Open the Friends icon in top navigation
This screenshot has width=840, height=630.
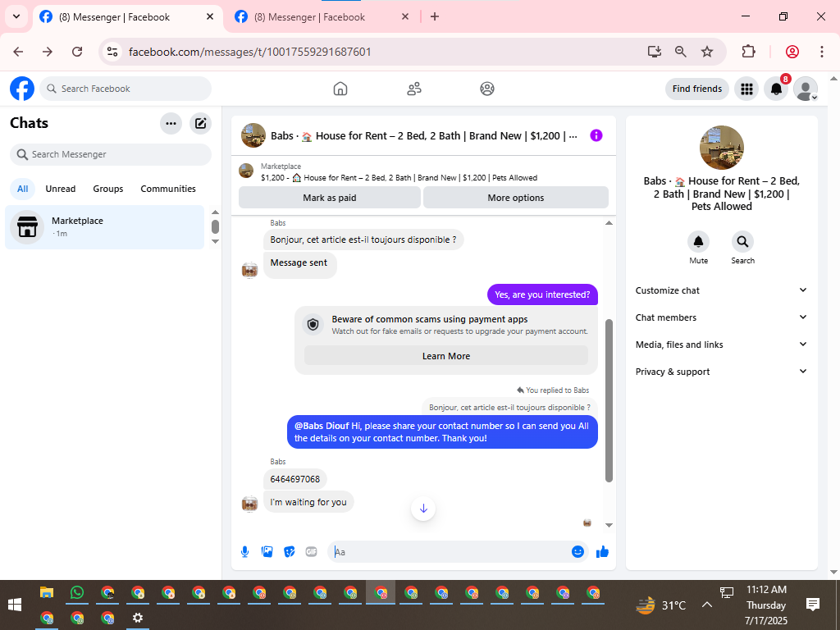(x=414, y=89)
